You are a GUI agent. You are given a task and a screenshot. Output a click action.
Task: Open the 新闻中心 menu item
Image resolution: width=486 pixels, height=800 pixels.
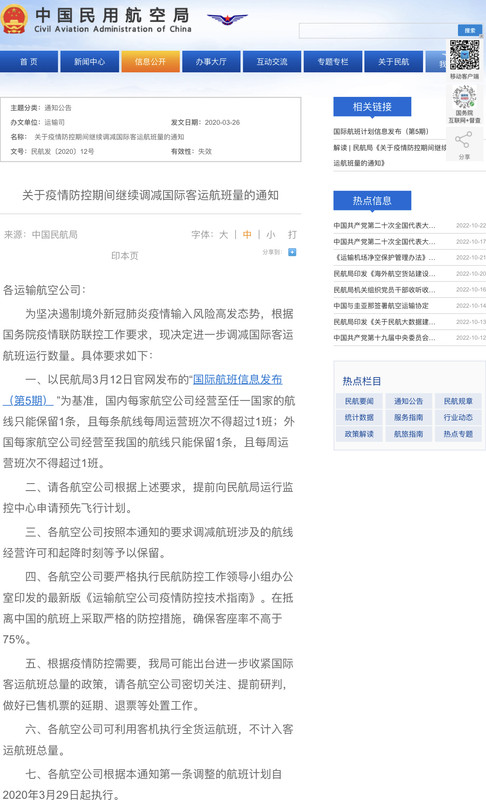point(89,62)
